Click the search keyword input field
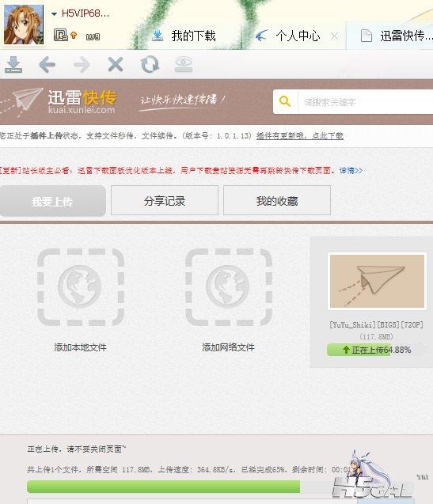 click(366, 102)
